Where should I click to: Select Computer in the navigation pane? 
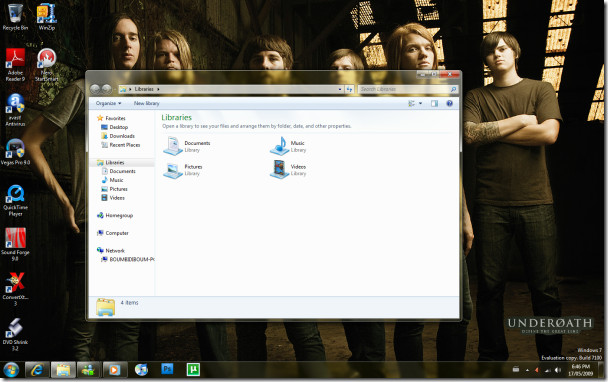point(117,233)
